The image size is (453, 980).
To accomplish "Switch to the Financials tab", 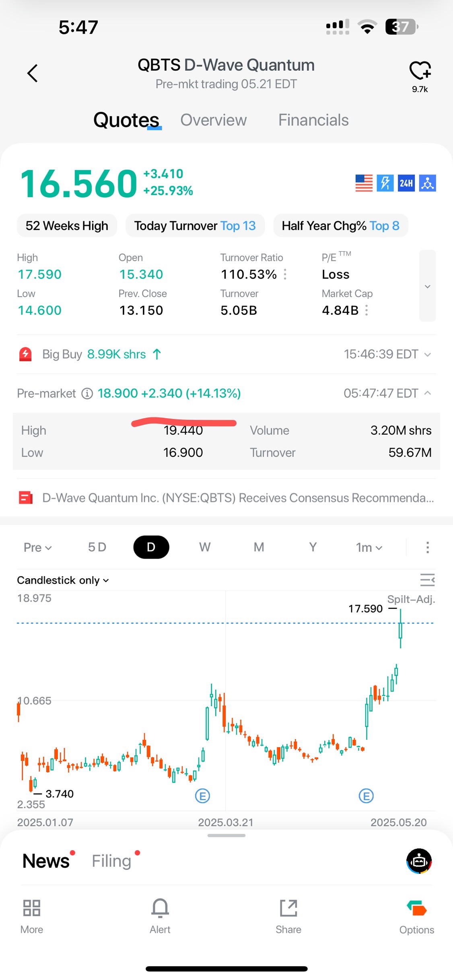I will point(313,120).
